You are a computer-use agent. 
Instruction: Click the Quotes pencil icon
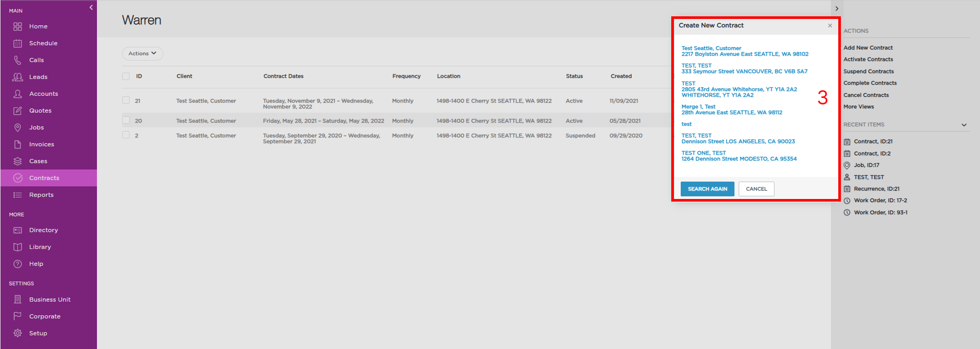17,111
